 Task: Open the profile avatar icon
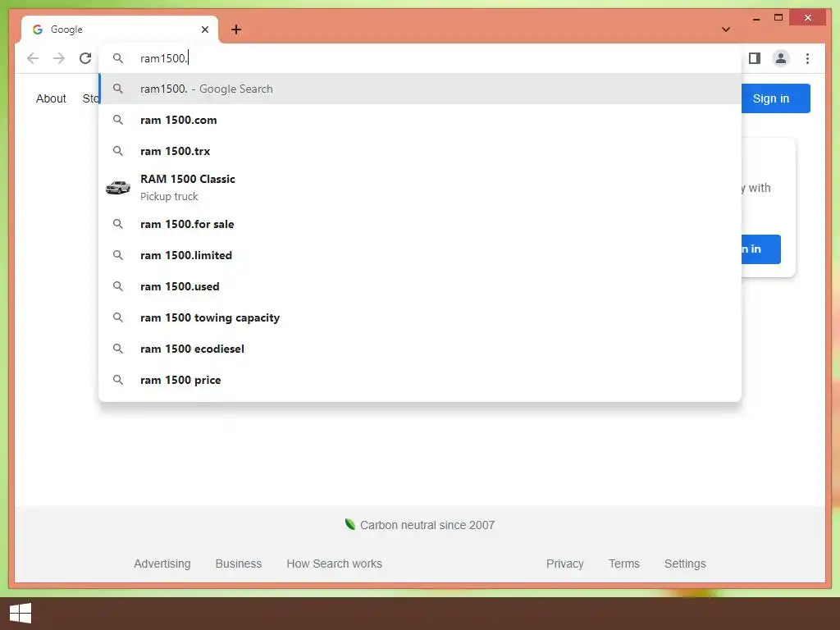[781, 58]
